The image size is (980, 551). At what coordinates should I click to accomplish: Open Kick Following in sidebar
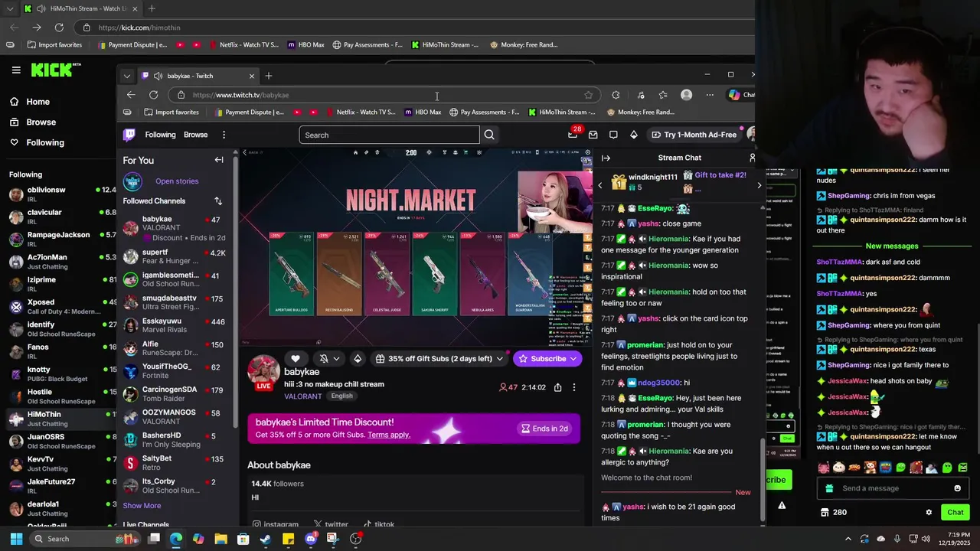click(38, 142)
